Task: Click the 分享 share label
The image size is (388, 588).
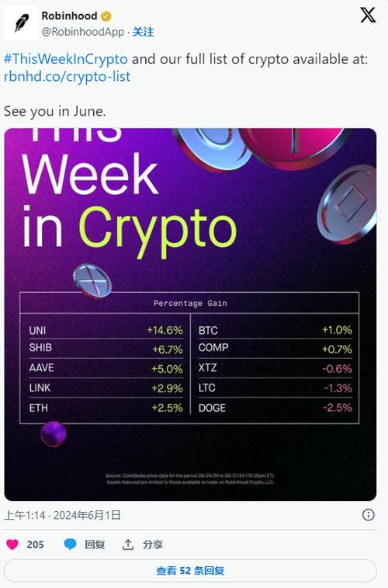Action: point(153,545)
